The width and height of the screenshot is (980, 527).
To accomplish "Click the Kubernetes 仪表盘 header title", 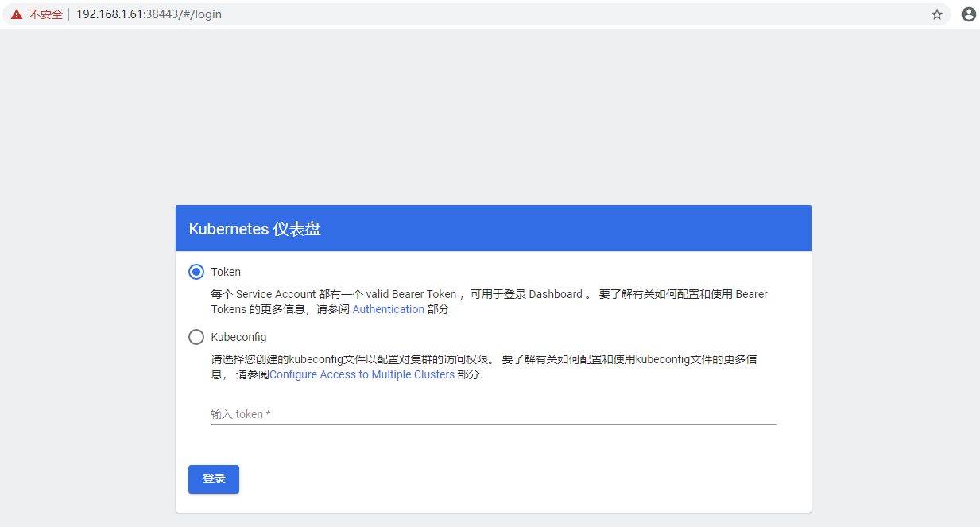I will coord(255,229).
